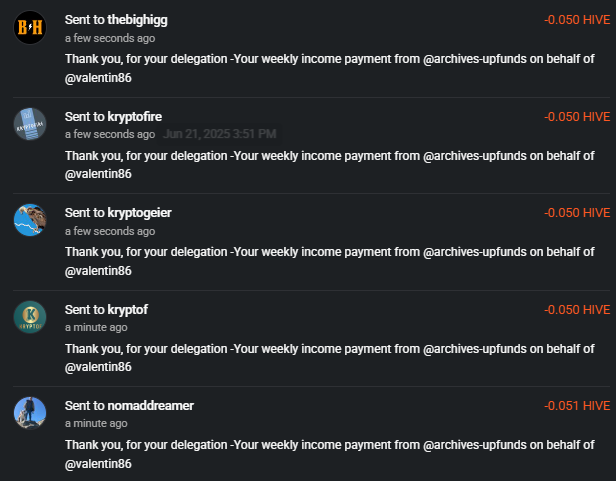Click 'a few seconds ago' under kryptofire
The height and width of the screenshot is (481, 616).
click(110, 134)
